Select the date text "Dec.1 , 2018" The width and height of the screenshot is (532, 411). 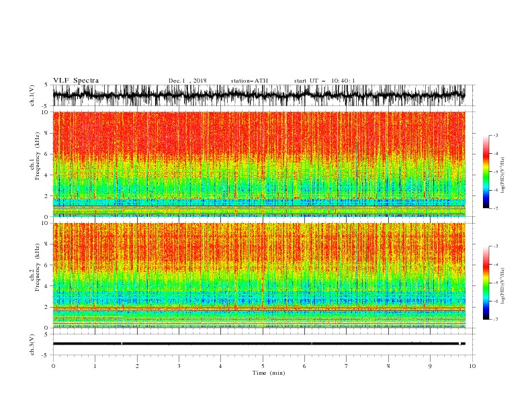coord(187,81)
